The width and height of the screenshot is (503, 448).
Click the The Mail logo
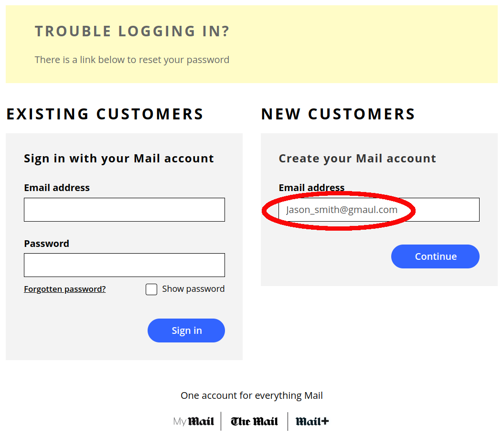point(254,421)
